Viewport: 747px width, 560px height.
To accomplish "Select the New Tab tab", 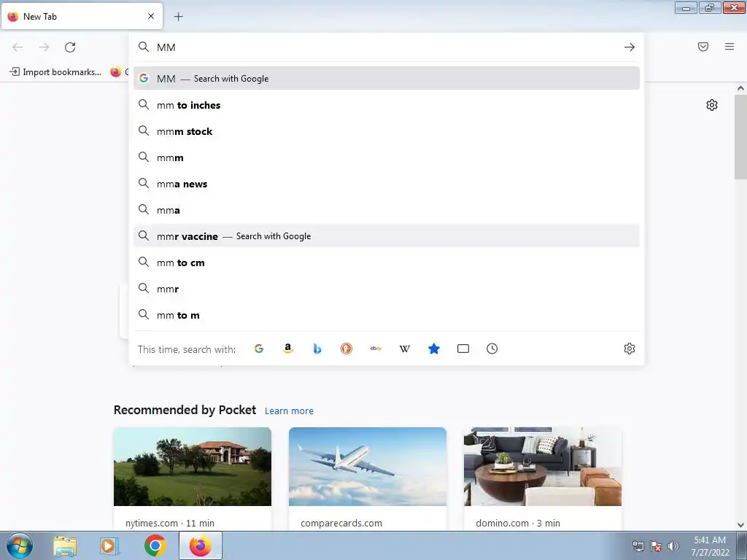I will [x=82, y=16].
